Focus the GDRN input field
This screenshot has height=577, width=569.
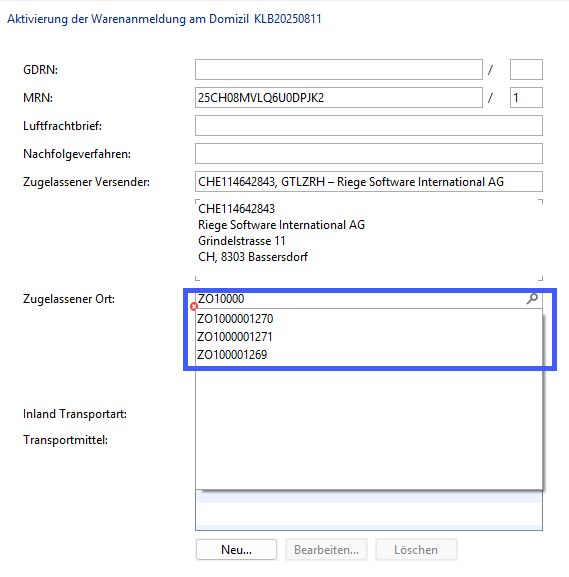[x=339, y=70]
